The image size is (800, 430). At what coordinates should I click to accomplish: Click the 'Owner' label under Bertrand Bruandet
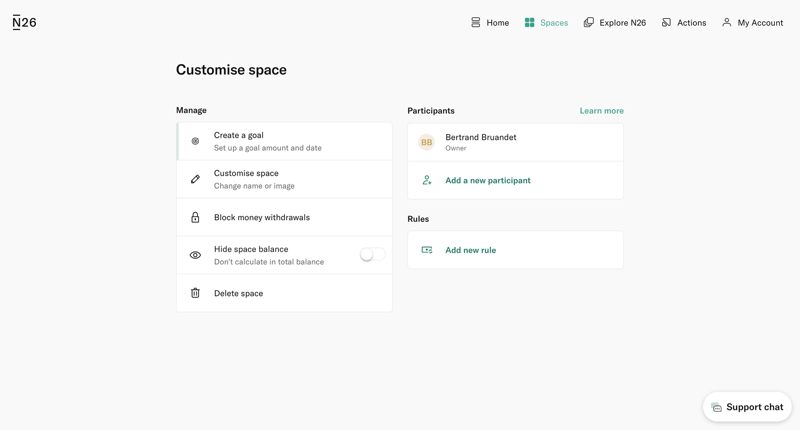tap(456, 148)
